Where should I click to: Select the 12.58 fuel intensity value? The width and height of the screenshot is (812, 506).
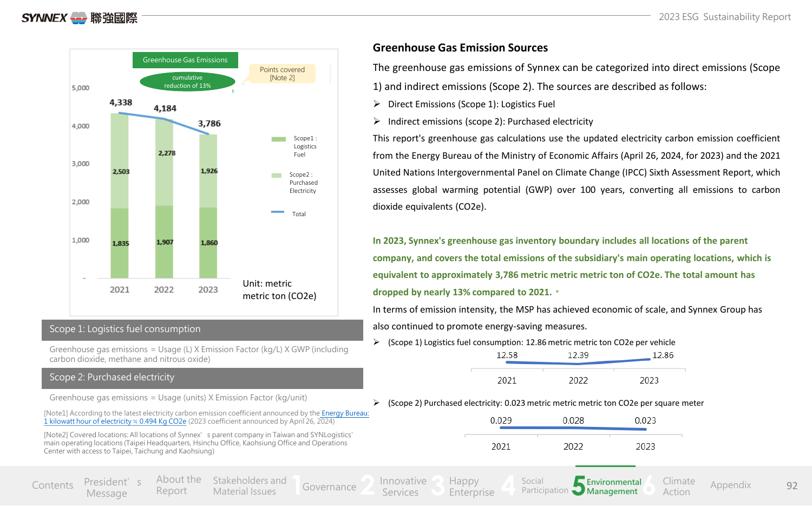(x=507, y=355)
